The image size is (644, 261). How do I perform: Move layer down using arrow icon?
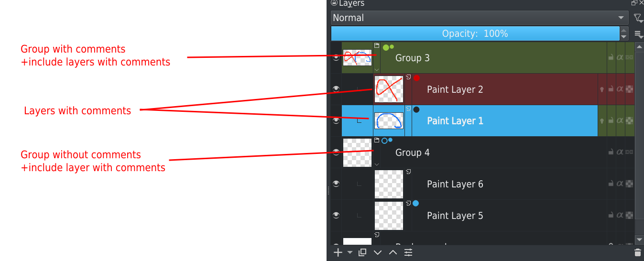pyautogui.click(x=378, y=252)
